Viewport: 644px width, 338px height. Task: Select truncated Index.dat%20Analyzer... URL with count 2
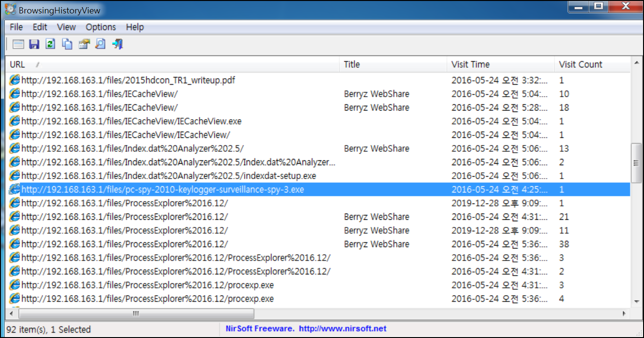tap(178, 162)
